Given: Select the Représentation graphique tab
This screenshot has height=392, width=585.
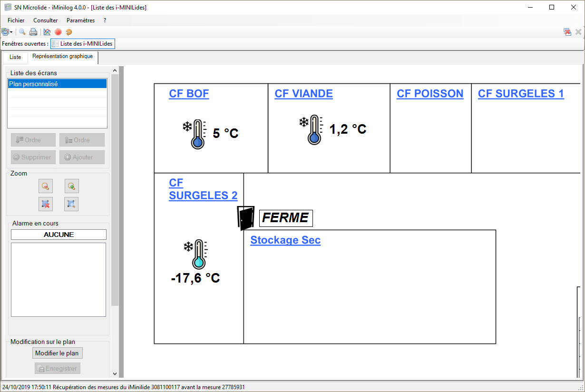Looking at the screenshot, I should pyautogui.click(x=63, y=57).
